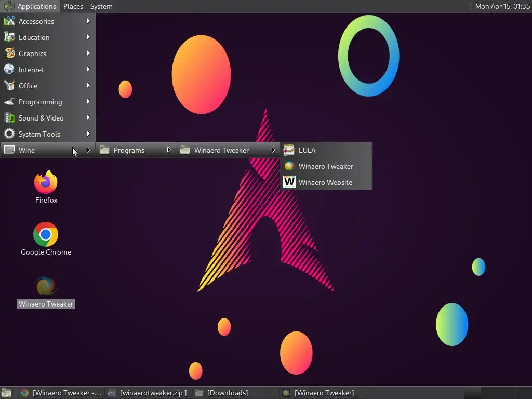Screen dimensions: 532x399
Task: Expand the Accessories submenu arrow
Action: (88, 21)
